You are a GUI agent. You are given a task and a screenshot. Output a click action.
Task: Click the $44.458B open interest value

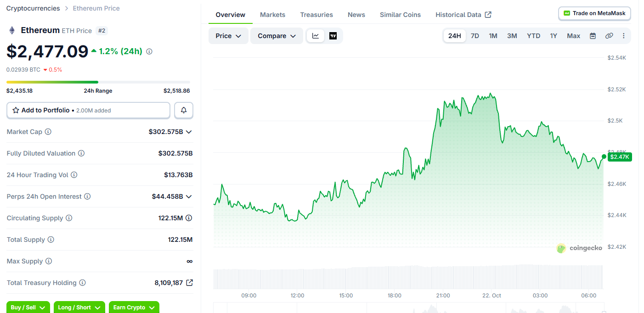(167, 196)
